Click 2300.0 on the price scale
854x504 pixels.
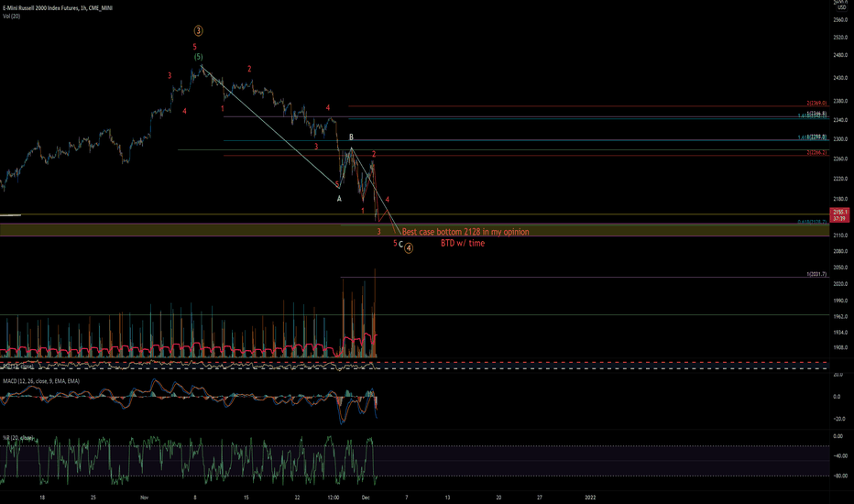[x=840, y=139]
